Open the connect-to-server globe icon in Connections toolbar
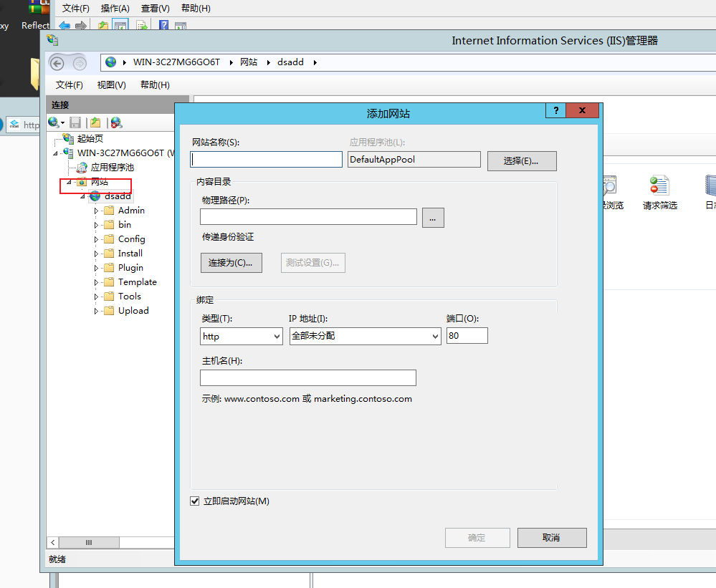This screenshot has height=588, width=716. point(54,122)
